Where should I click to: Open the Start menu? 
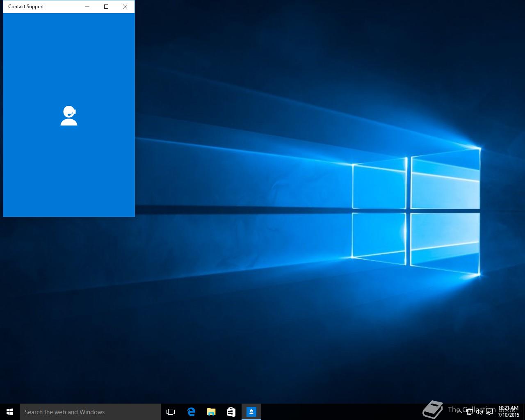[10, 412]
